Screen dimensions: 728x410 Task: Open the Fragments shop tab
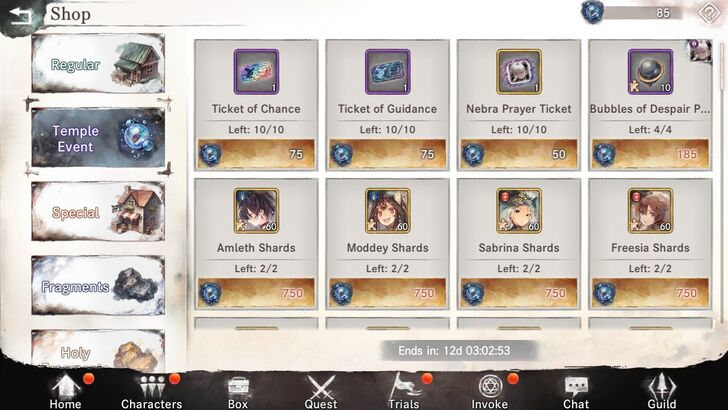point(98,286)
